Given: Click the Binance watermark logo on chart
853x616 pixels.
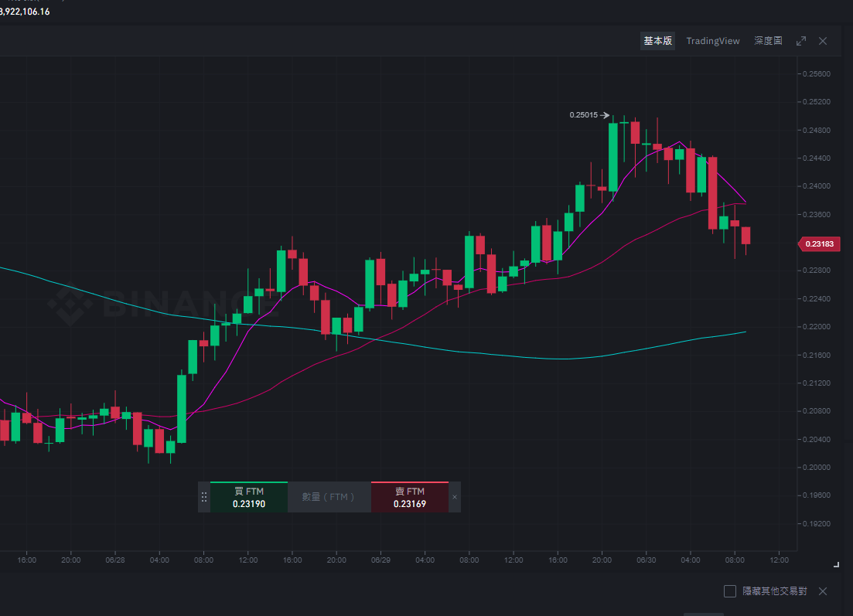Looking at the screenshot, I should tap(163, 305).
